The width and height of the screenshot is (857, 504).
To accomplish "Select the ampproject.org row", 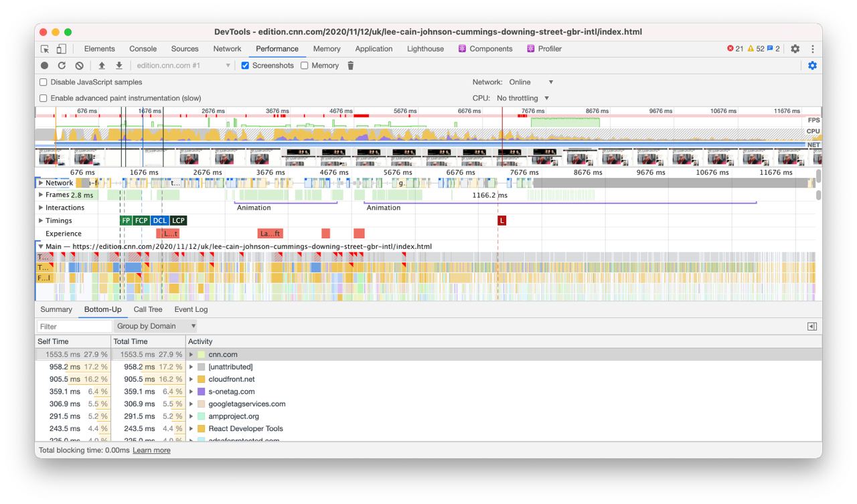I will click(428, 416).
